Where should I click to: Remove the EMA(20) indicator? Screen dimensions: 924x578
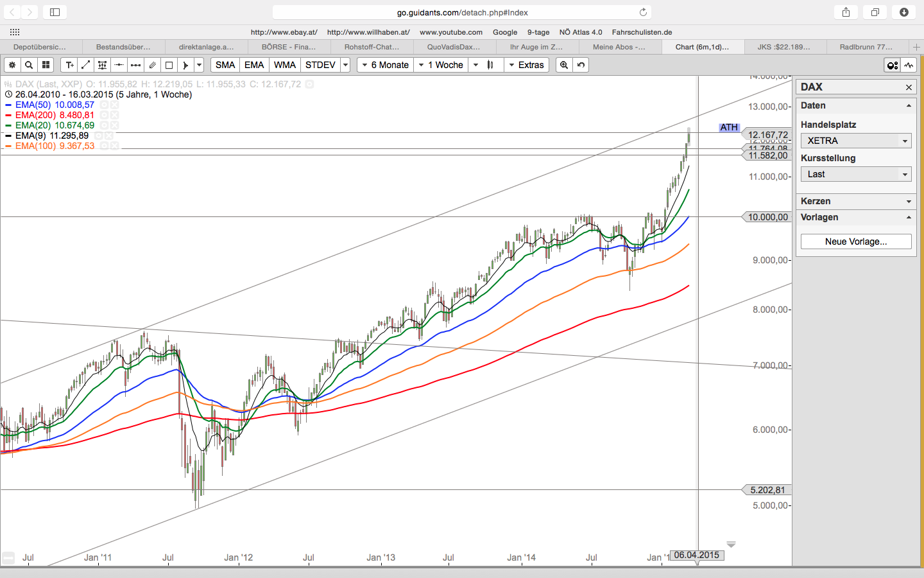(114, 125)
